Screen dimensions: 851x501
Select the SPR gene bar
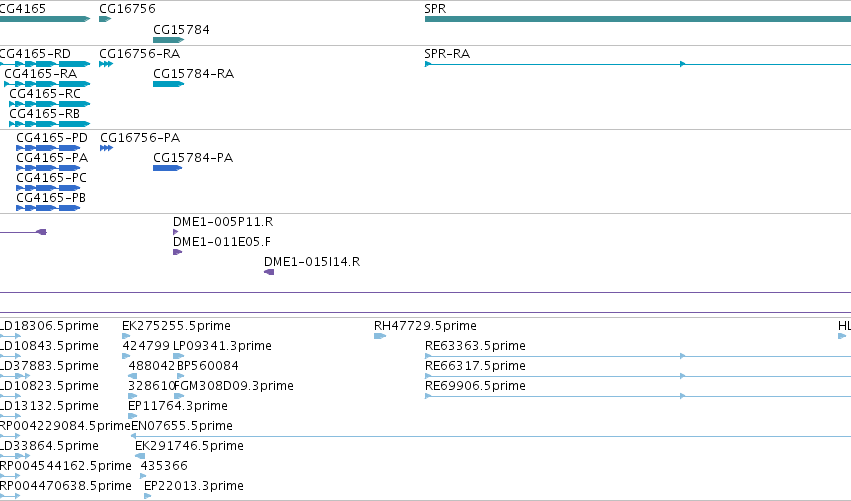tap(638, 19)
